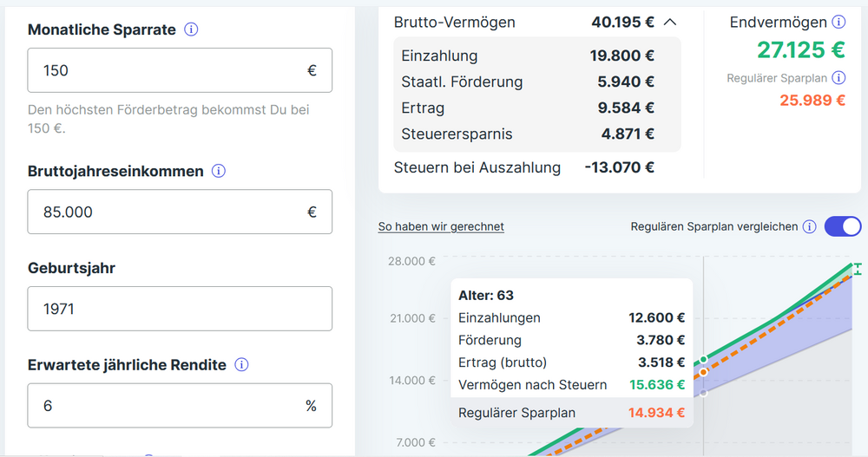Image resolution: width=868 pixels, height=457 pixels.
Task: Select the orange chart point on dashed line
Action: (x=704, y=372)
